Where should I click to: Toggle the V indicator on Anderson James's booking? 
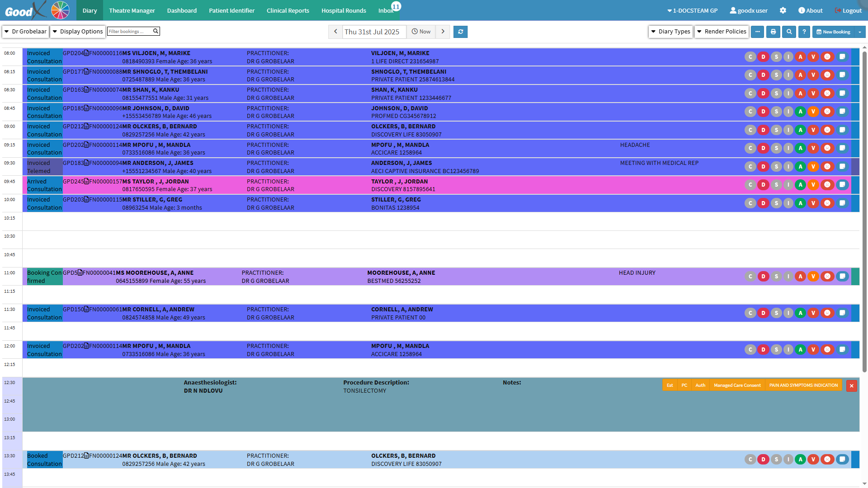pos(813,167)
